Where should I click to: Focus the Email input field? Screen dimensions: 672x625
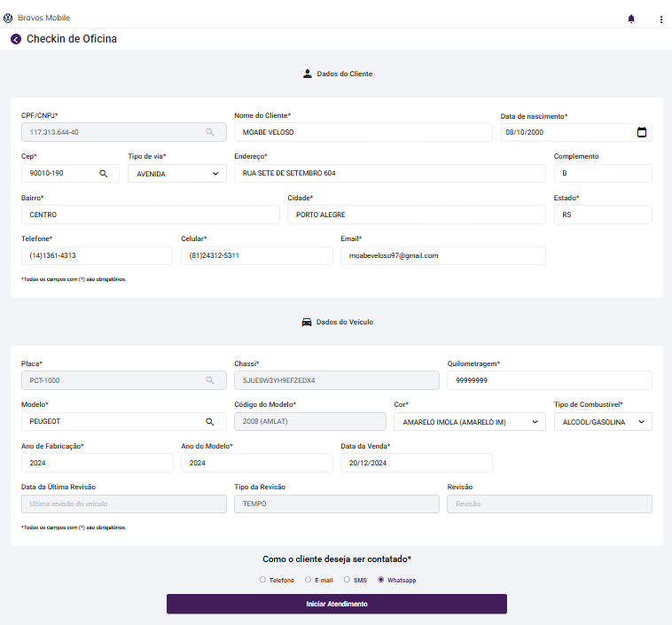pos(442,255)
